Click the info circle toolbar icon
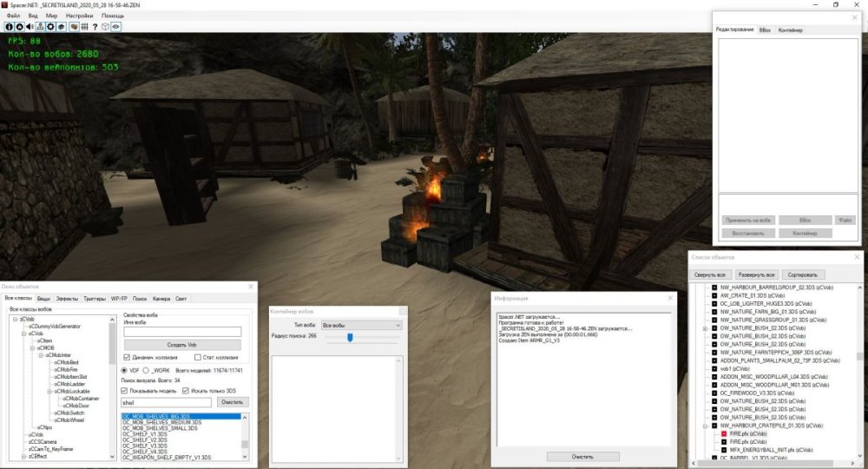 tap(10, 27)
